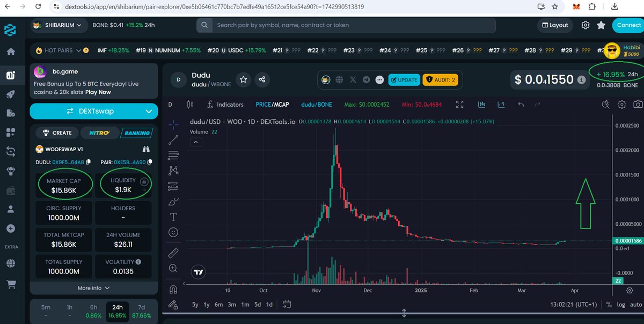Expand the DEXTswap panel chevron

tap(149, 111)
